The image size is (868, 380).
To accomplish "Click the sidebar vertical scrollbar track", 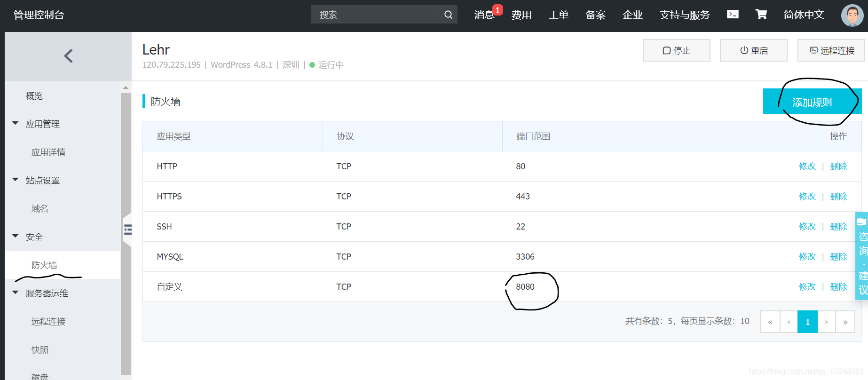I will point(126,233).
